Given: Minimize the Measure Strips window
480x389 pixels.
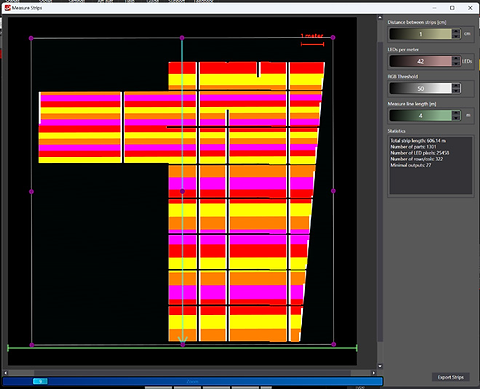Looking at the screenshot, I should [435, 8].
